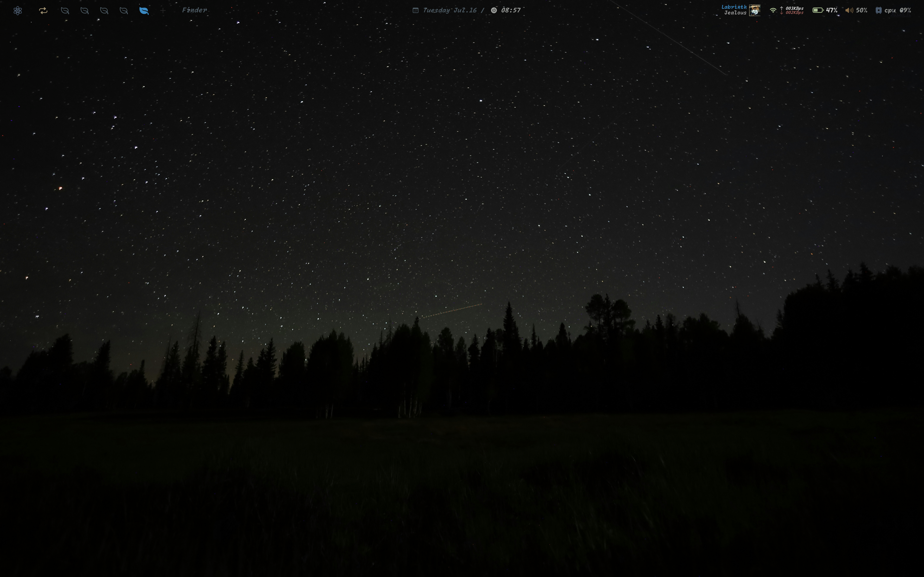
Task: Click the network upload/download speed readout
Action: coord(794,10)
